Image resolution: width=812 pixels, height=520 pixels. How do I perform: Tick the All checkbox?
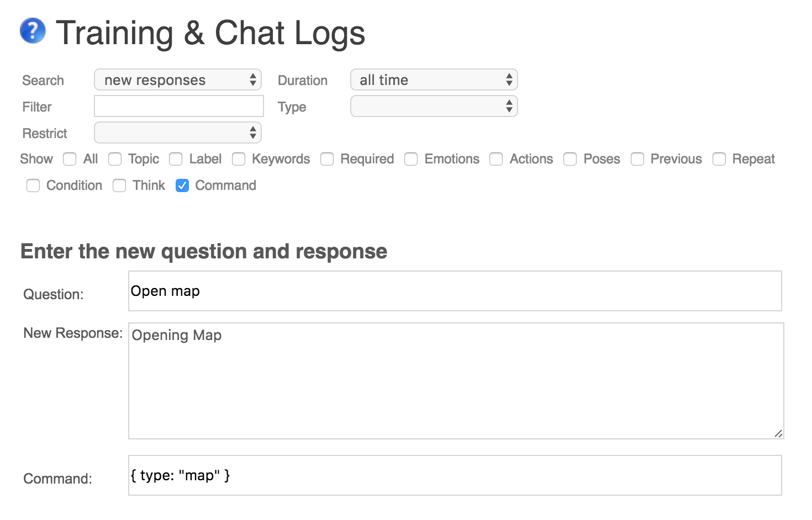tap(70, 159)
